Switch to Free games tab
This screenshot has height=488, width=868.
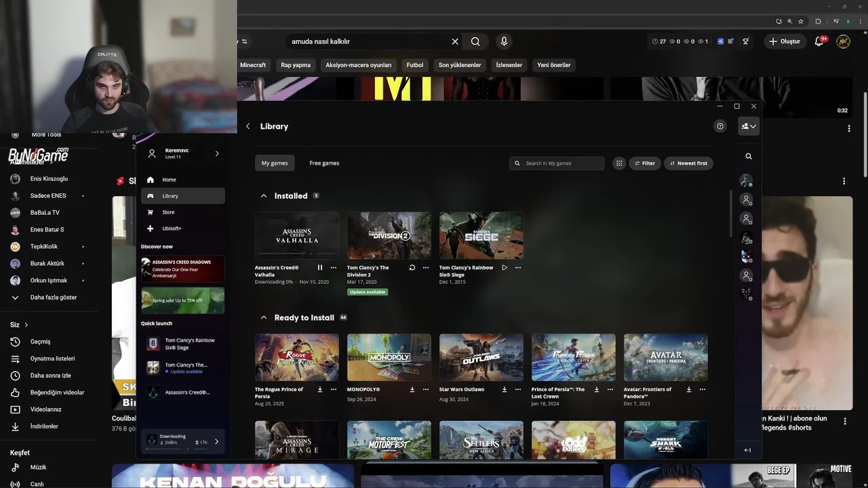[324, 163]
